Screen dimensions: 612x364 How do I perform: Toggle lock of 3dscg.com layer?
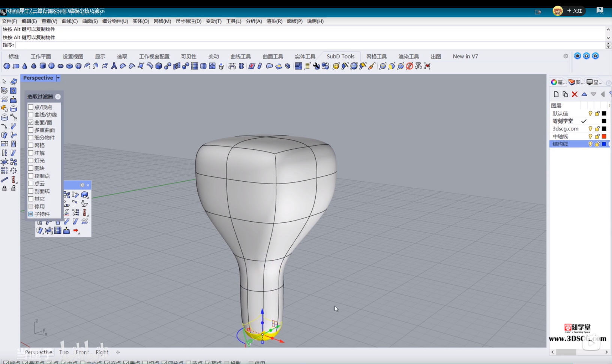[597, 128]
